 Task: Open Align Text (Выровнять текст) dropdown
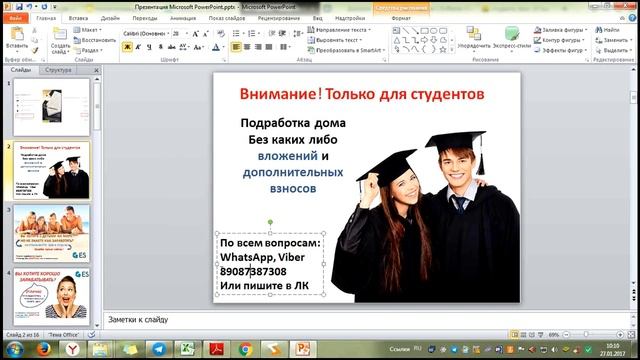coord(335,40)
